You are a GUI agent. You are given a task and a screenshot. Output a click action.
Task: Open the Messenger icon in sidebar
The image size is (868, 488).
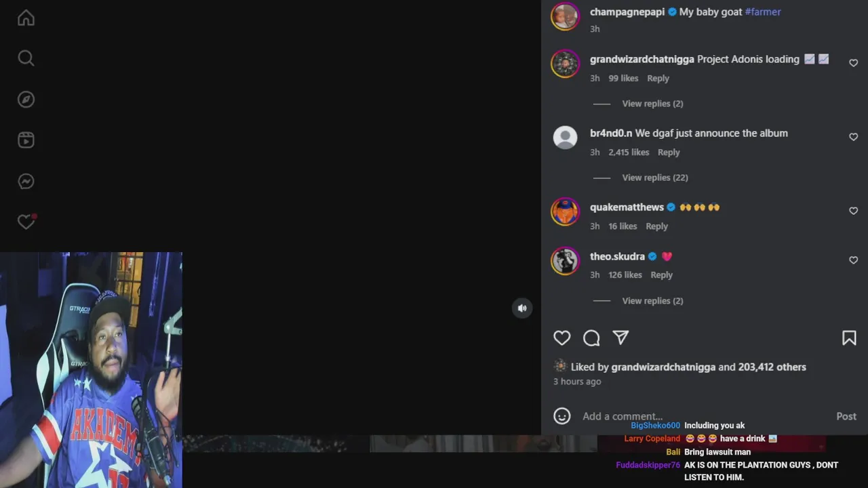point(26,181)
